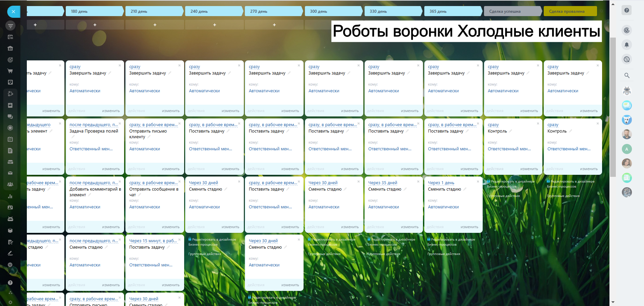Screen dimensions: 644x306
Task: Open the help button in the right panel
Action: pos(627,10)
